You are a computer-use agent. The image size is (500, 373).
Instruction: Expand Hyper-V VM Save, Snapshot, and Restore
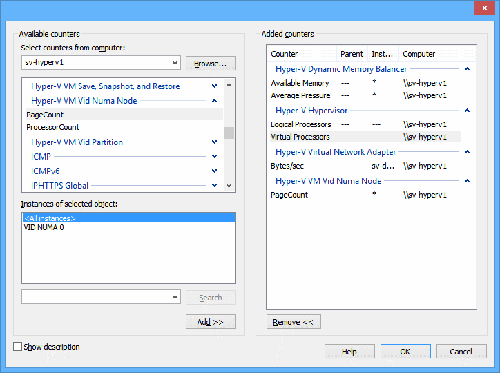(x=214, y=86)
